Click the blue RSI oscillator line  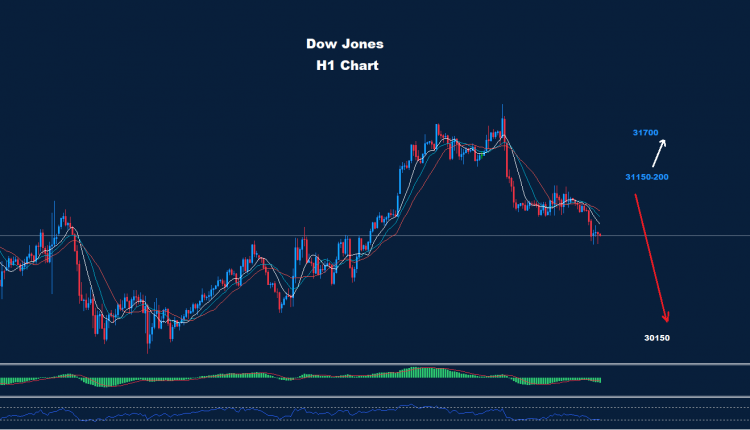point(300,413)
